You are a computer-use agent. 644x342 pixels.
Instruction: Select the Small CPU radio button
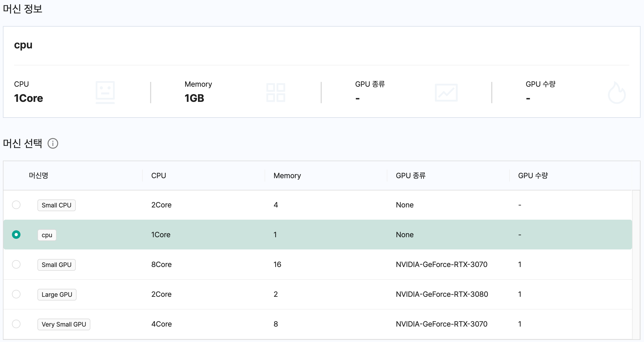tap(16, 205)
